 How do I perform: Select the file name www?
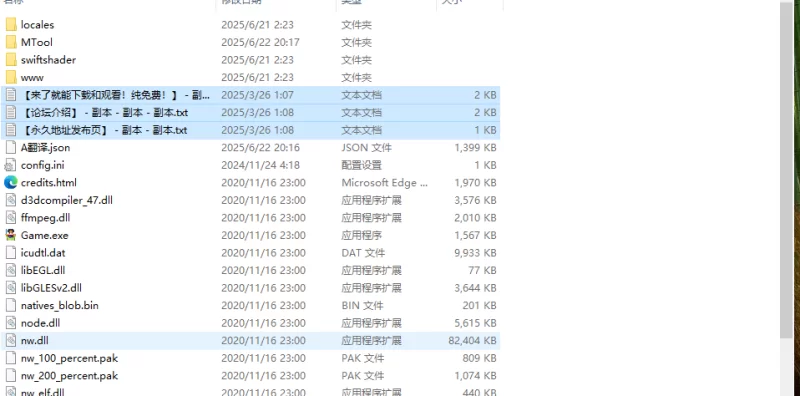(x=32, y=78)
